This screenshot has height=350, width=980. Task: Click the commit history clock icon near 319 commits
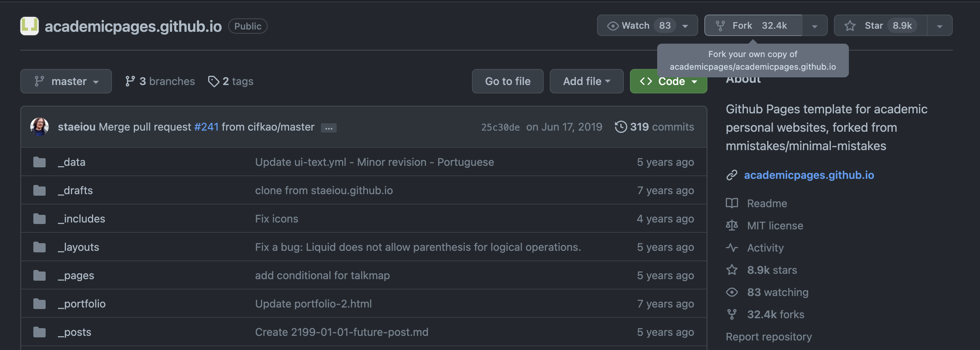[x=622, y=127]
